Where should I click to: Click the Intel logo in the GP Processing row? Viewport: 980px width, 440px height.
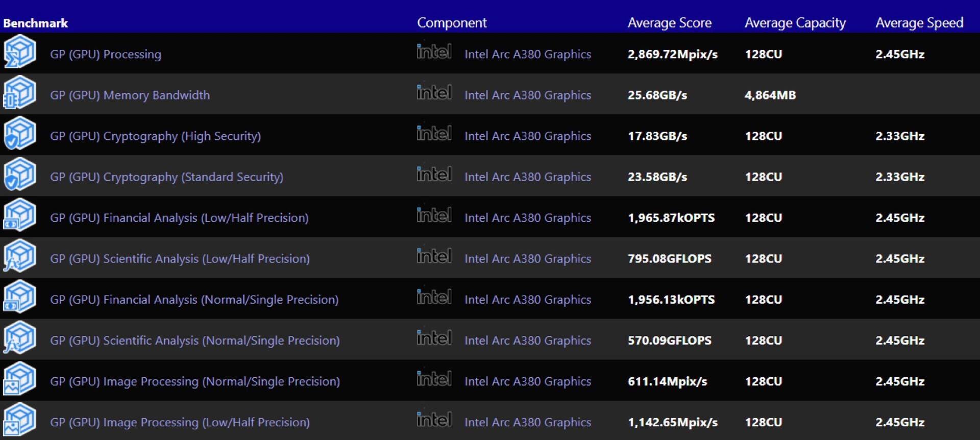coord(434,52)
